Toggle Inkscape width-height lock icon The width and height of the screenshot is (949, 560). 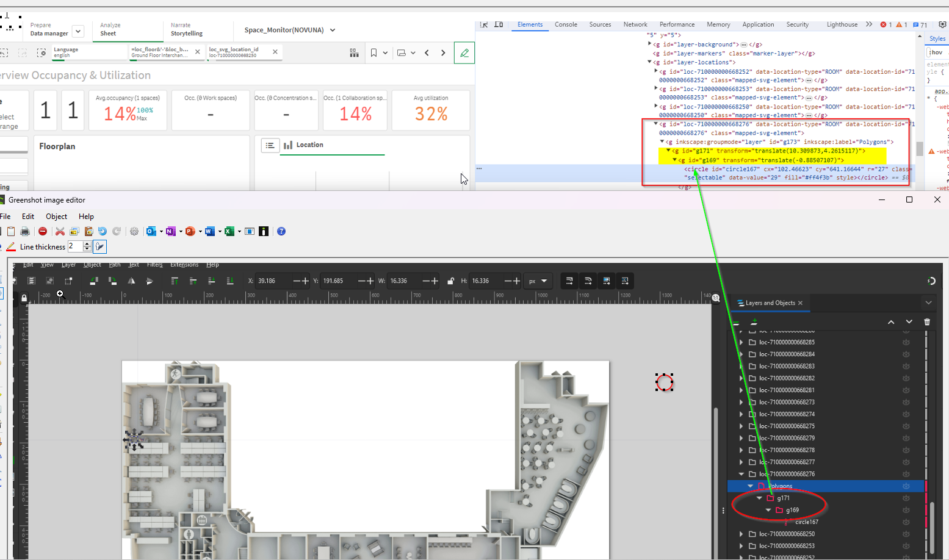click(x=451, y=281)
